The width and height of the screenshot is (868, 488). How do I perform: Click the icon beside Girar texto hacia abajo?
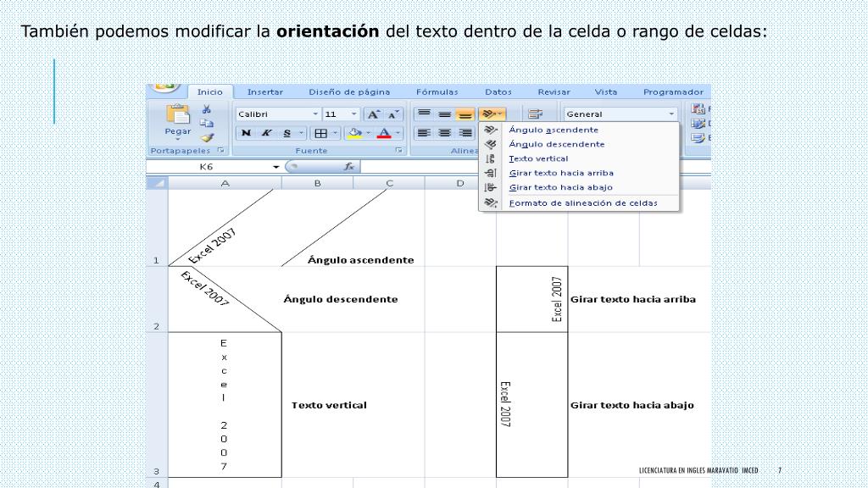[x=490, y=187]
